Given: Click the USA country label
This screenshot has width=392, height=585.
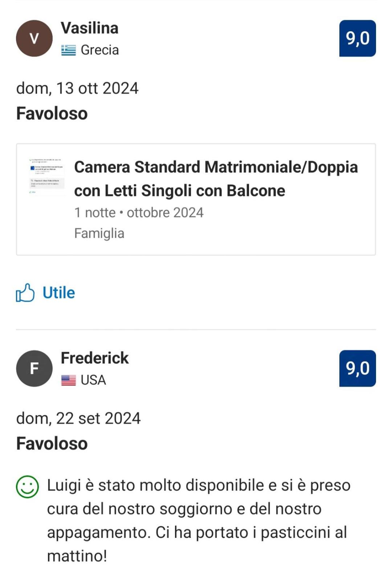Looking at the screenshot, I should 93,380.
